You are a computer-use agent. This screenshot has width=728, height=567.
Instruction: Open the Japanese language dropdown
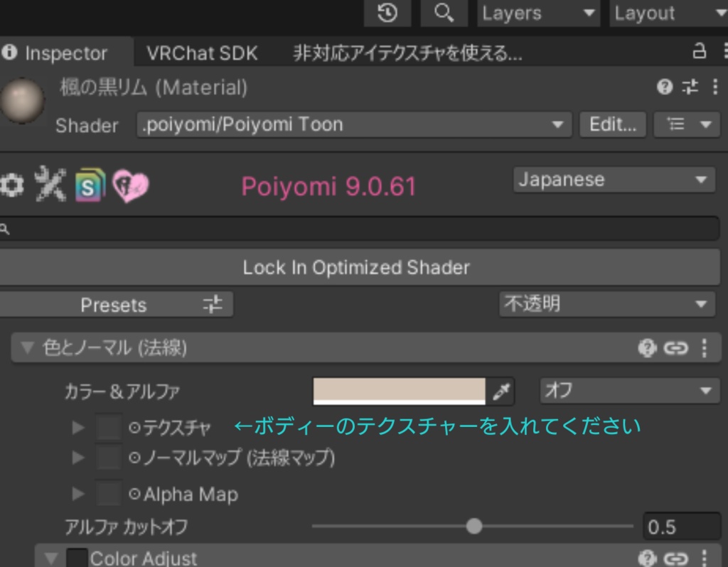[x=613, y=179]
